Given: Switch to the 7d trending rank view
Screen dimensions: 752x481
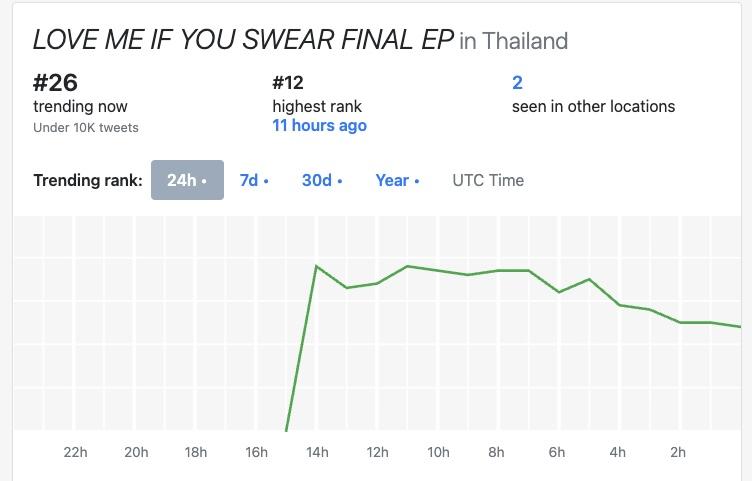Looking at the screenshot, I should (x=254, y=180).
